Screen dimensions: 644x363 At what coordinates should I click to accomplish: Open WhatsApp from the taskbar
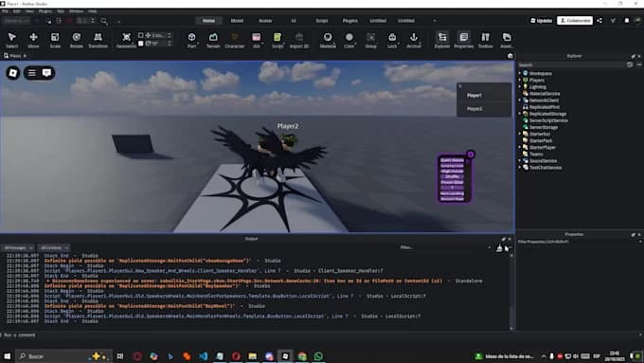pos(318,356)
